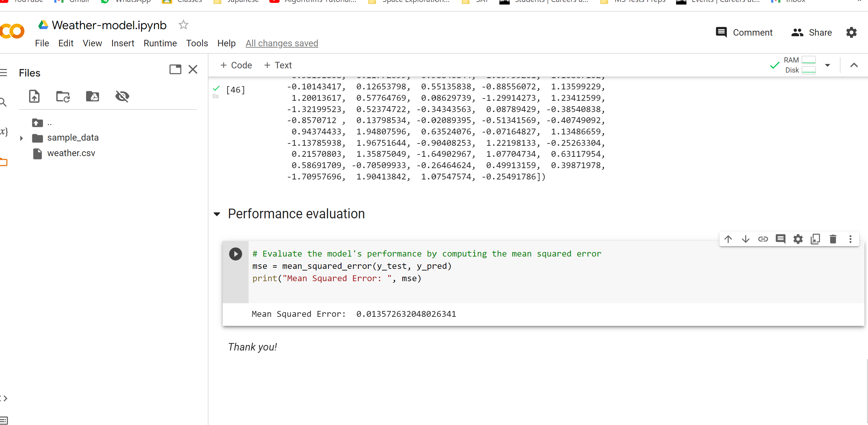Click the upload file icon in Files
This screenshot has height=425, width=868.
click(34, 97)
